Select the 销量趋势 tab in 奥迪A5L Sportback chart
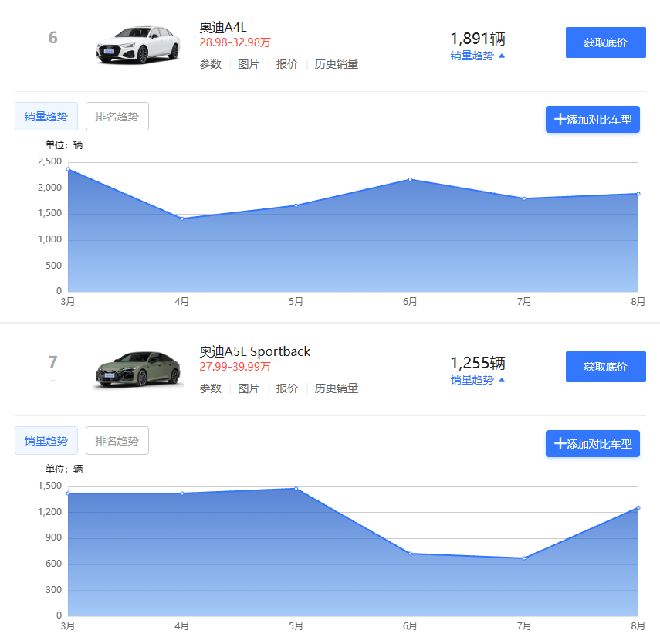The height and width of the screenshot is (644, 660). [46, 441]
